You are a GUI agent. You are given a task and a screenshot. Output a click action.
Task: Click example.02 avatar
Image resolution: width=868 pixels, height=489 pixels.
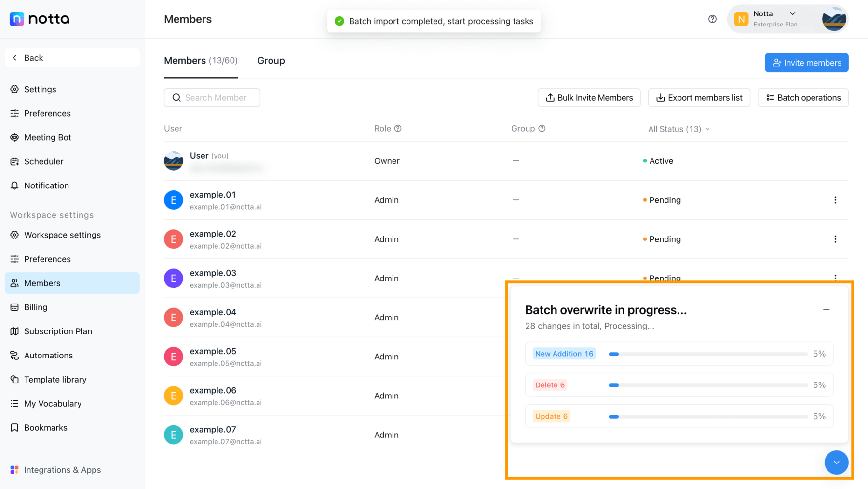[174, 239]
